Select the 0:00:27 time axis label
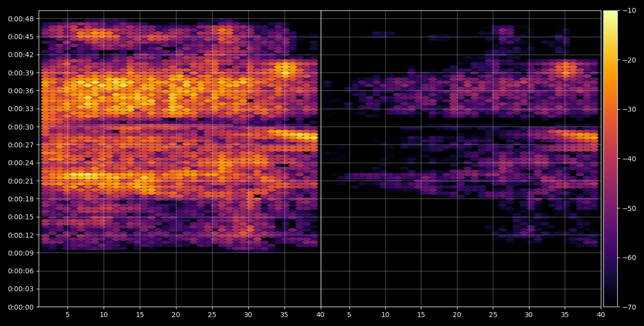Image resolution: width=644 pixels, height=326 pixels. click(21, 145)
